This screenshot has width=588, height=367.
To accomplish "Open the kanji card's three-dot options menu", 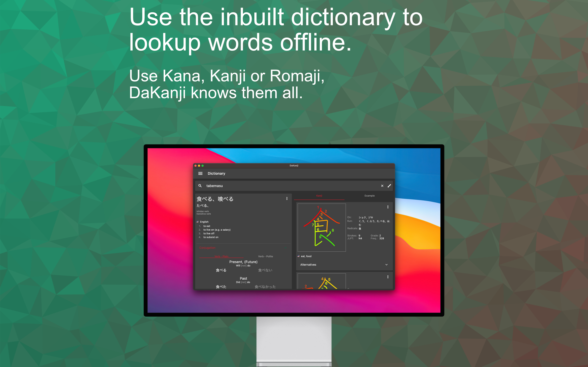I will pos(388,207).
